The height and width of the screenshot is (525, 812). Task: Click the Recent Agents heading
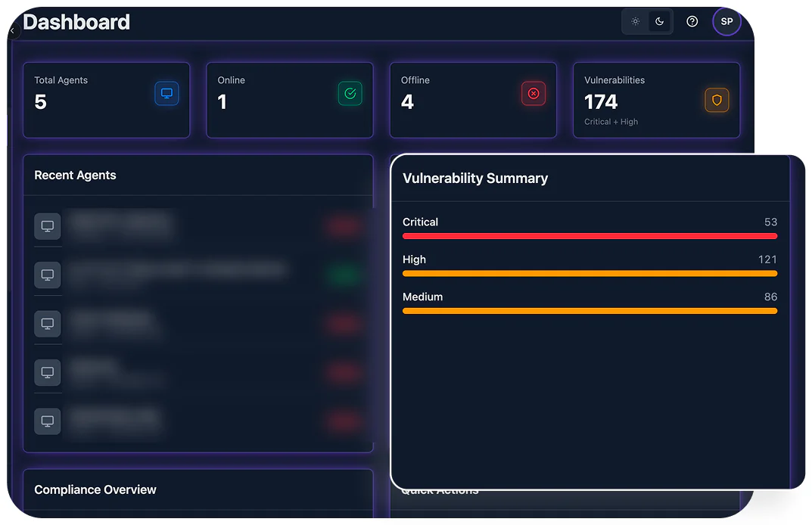point(75,175)
